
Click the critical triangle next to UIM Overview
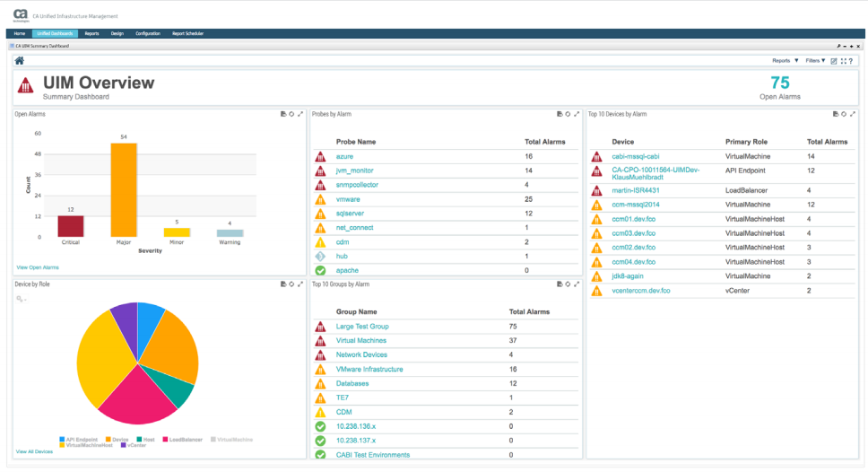coord(25,86)
